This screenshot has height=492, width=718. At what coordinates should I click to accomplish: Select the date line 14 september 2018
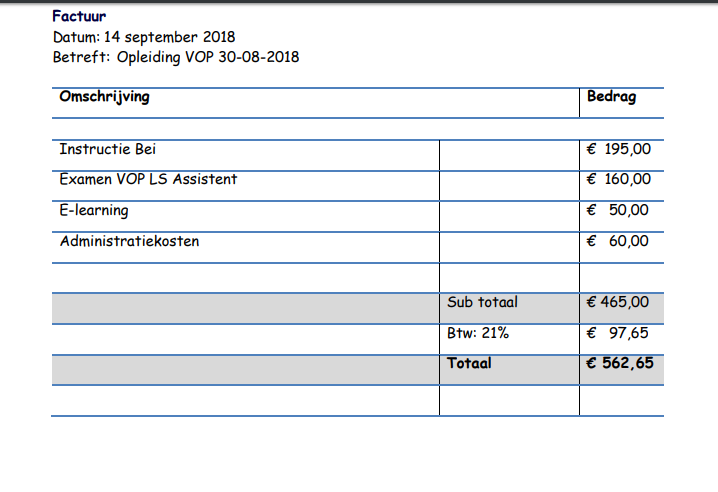143,37
